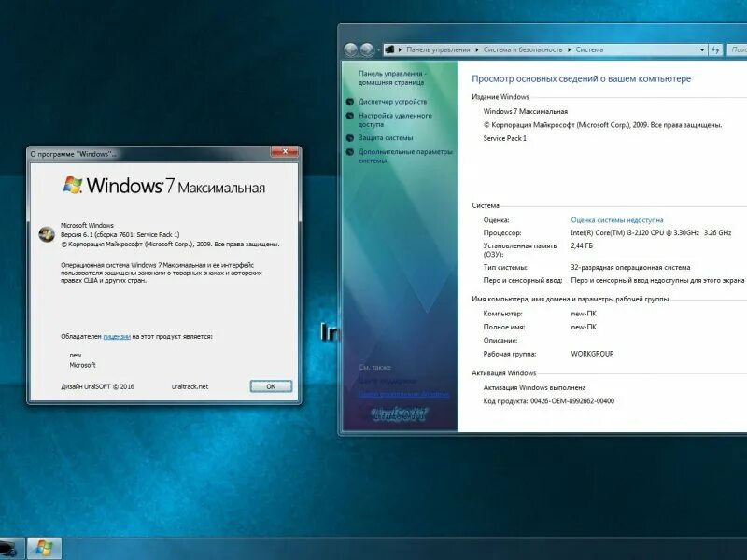Click licensee name 'new' in About dialog
The width and height of the screenshot is (747, 560).
tap(76, 356)
